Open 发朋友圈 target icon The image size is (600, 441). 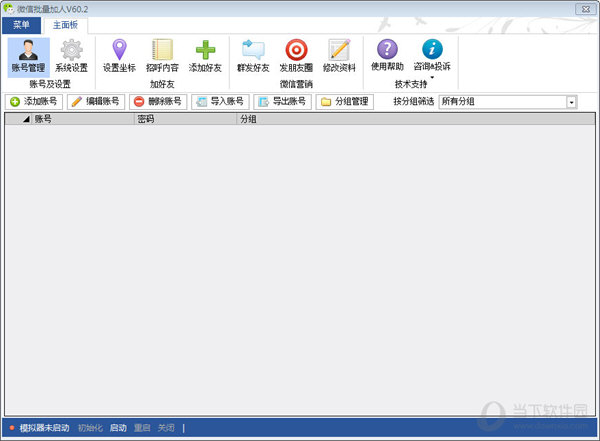click(296, 55)
